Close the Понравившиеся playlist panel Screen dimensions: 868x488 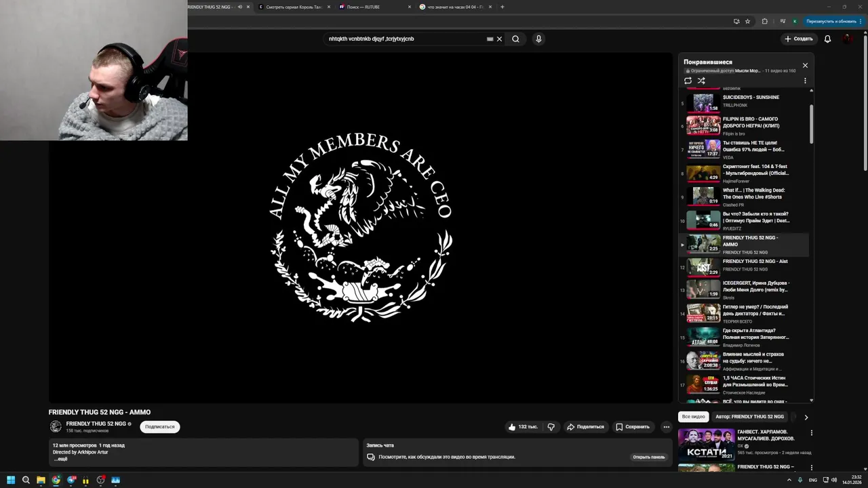(805, 65)
